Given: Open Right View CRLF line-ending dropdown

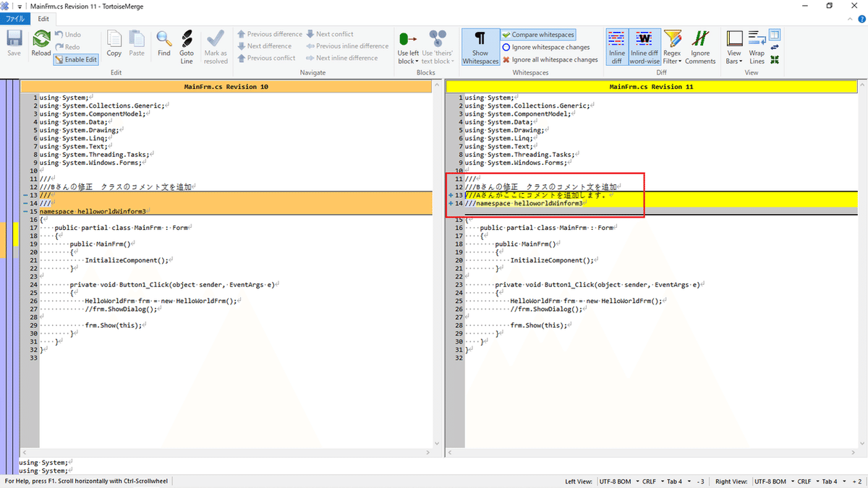Looking at the screenshot, I should tap(807, 481).
